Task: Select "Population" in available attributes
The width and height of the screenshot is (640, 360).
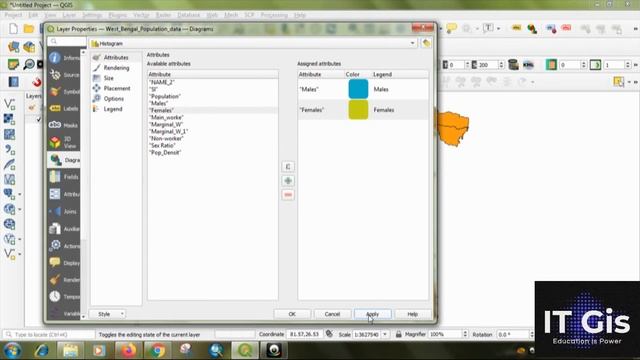Action: (x=213, y=96)
